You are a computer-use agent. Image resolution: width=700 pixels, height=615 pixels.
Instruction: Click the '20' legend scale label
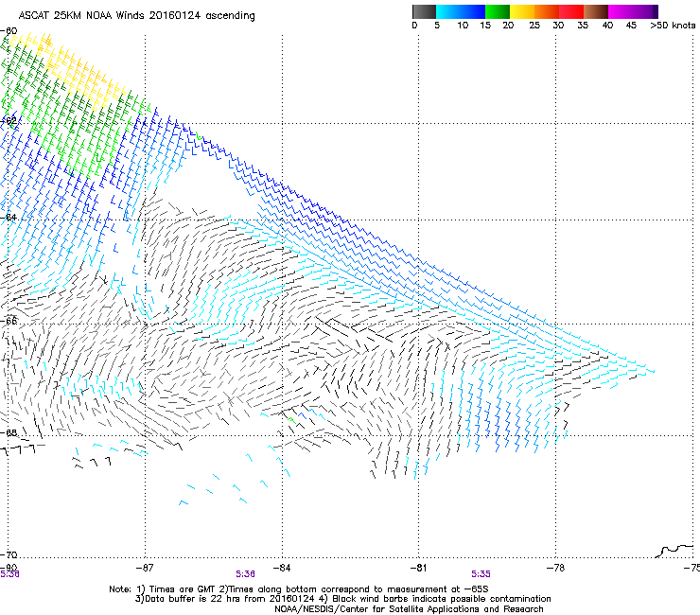(x=508, y=26)
